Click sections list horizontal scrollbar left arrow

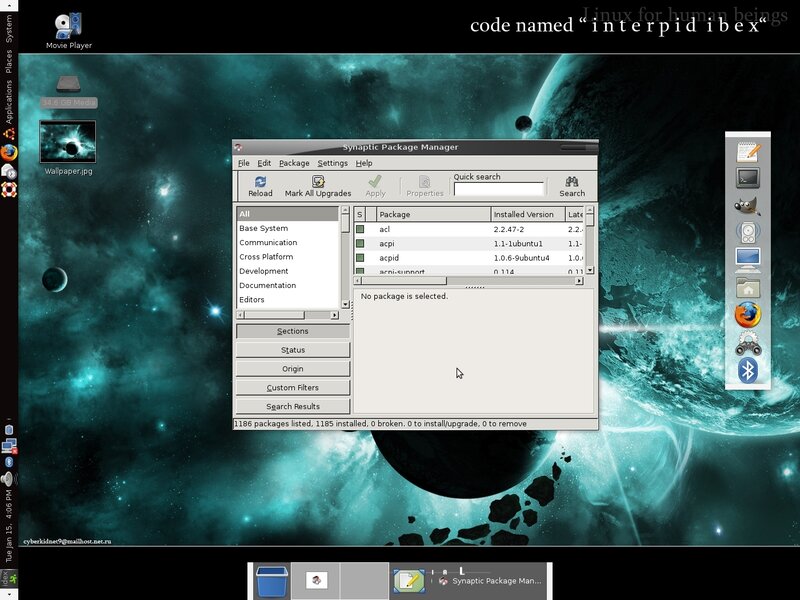coord(240,315)
